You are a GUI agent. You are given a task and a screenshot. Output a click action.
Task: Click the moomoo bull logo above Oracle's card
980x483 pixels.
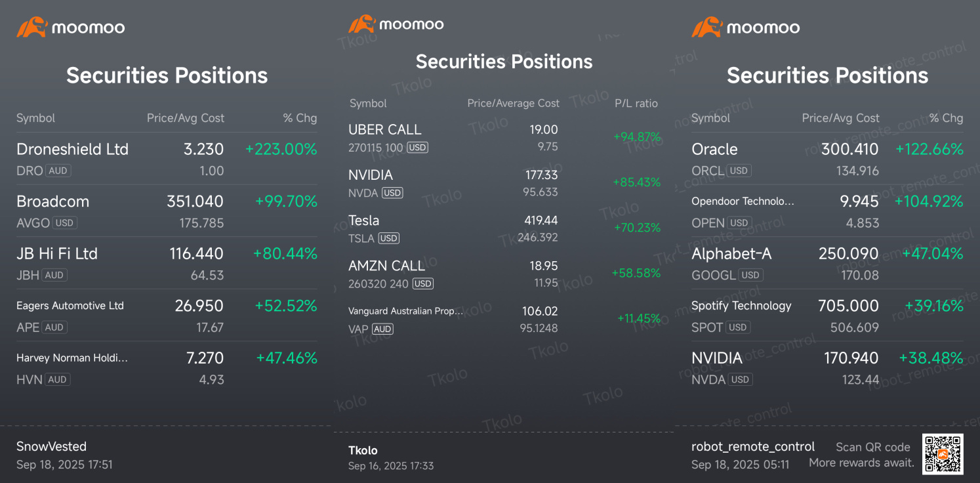tap(706, 27)
